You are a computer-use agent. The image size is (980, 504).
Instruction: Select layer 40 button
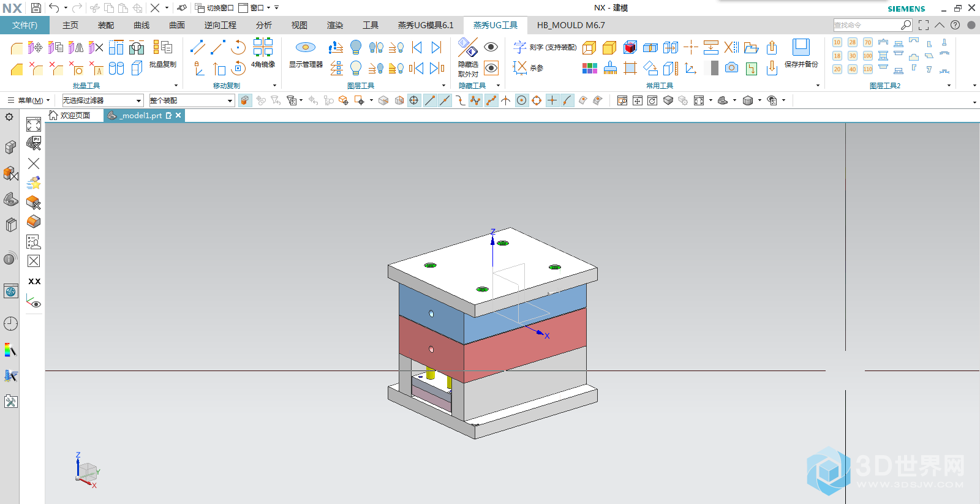click(853, 69)
